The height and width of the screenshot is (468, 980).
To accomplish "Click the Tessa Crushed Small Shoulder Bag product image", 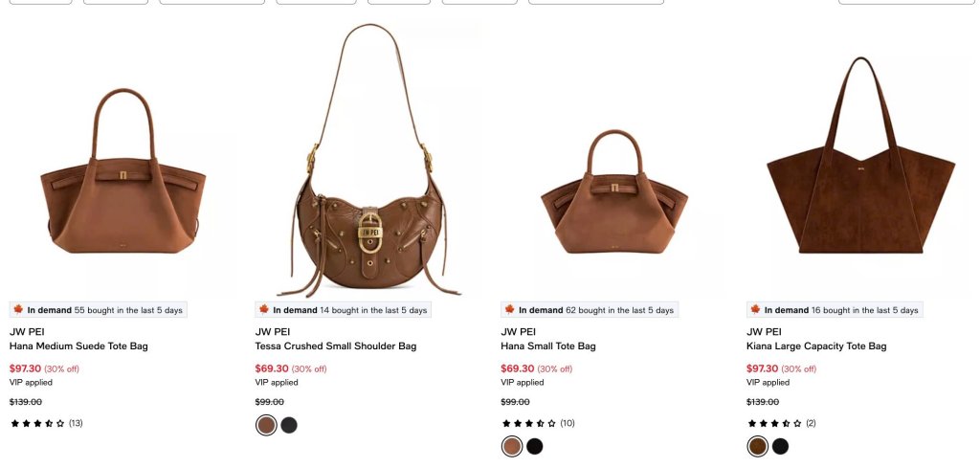I will pyautogui.click(x=367, y=163).
